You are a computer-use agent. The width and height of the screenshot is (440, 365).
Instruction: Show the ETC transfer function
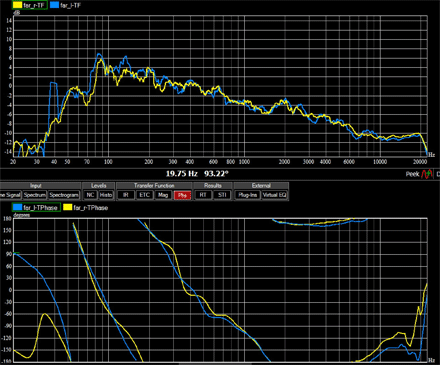point(144,195)
